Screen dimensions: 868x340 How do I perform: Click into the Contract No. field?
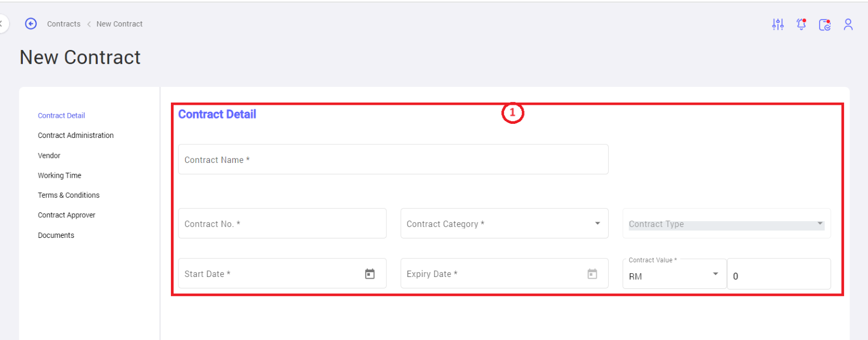pyautogui.click(x=282, y=223)
